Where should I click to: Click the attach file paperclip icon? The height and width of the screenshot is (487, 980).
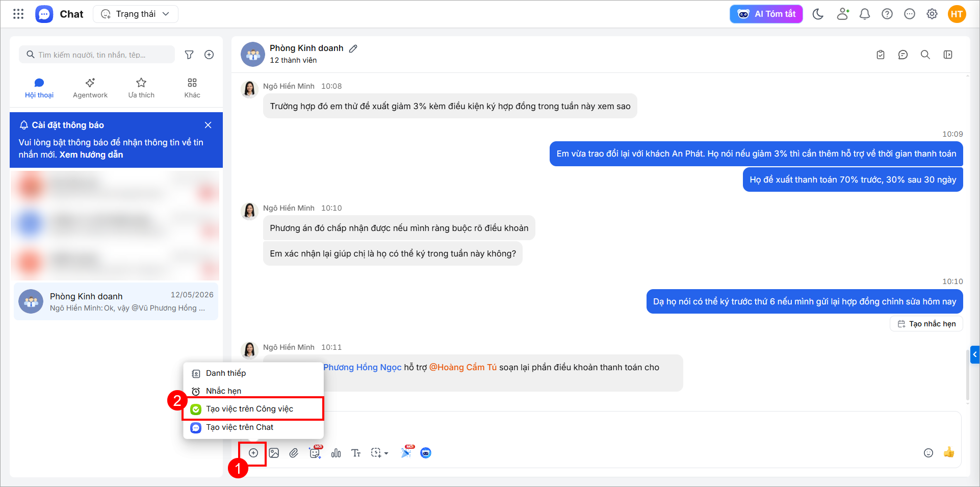[x=294, y=453]
